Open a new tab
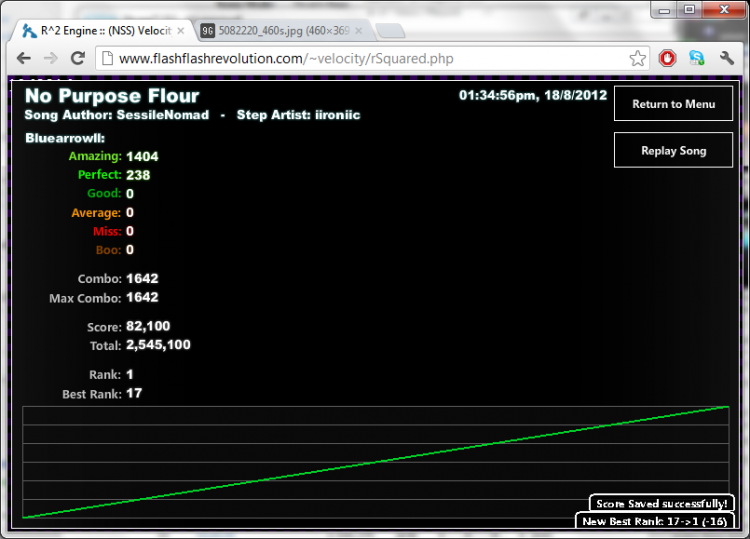This screenshot has width=750, height=539. point(390,31)
